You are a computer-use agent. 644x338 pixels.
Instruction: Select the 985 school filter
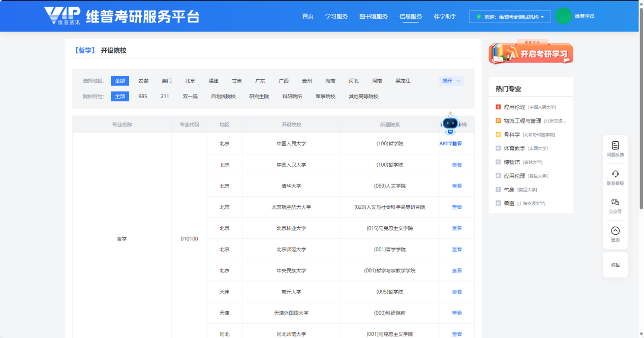pyautogui.click(x=143, y=96)
